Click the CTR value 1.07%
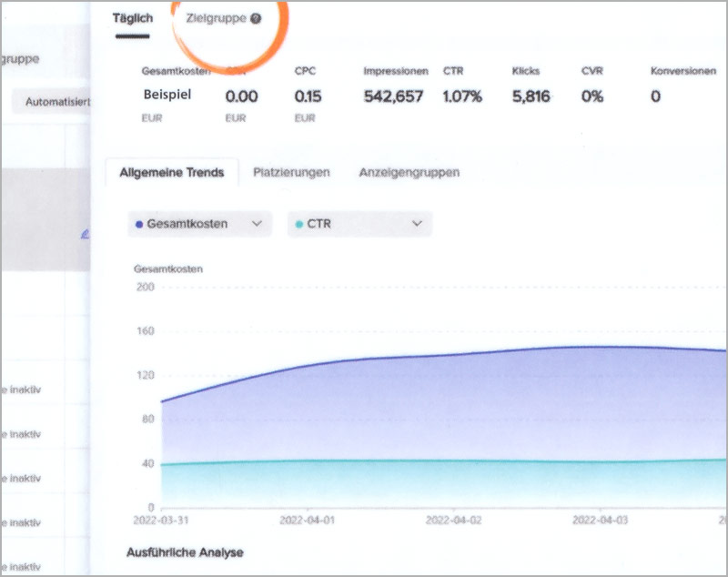Screen dimensions: 728x577 pos(462,96)
